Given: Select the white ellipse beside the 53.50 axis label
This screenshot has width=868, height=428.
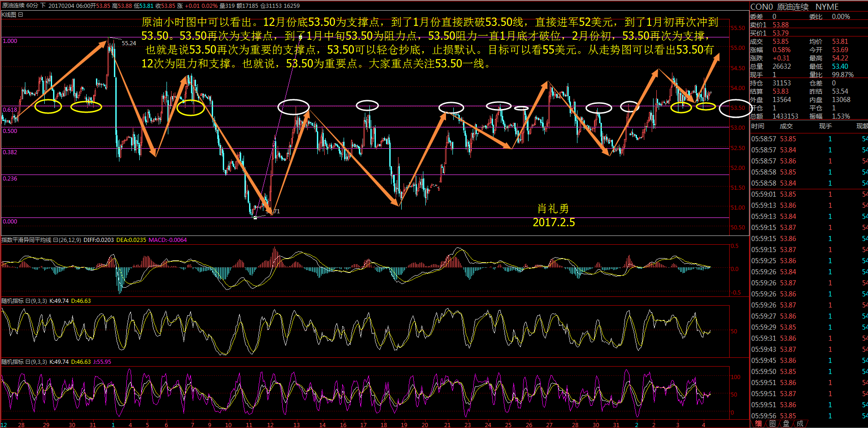Looking at the screenshot, I should (x=735, y=109).
